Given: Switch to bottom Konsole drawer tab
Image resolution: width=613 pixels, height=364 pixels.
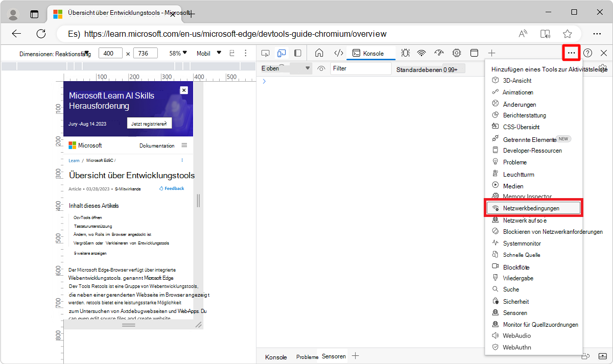Looking at the screenshot, I should click(276, 357).
